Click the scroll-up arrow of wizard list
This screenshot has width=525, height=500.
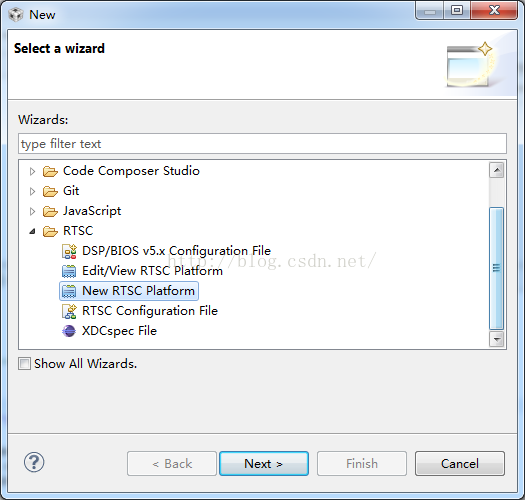click(x=497, y=171)
